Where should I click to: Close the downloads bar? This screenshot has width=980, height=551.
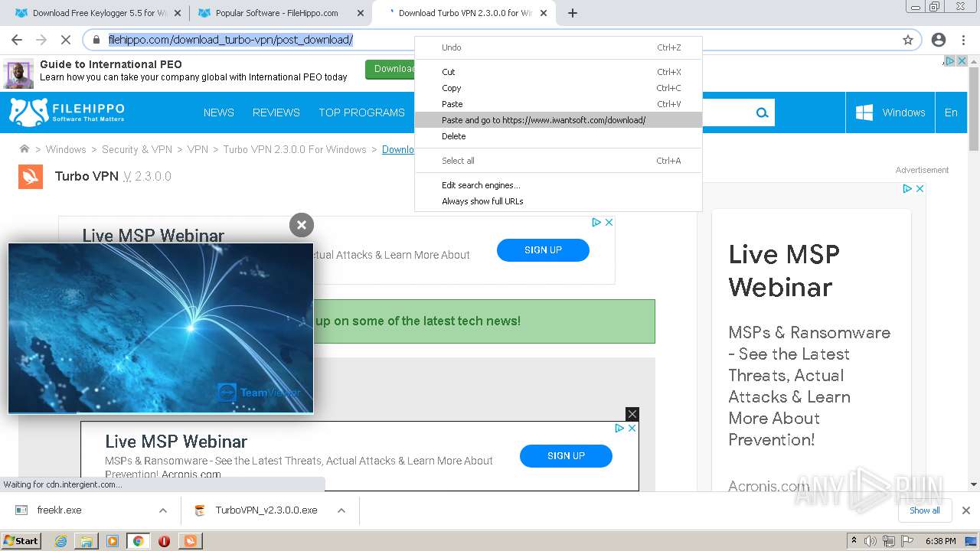click(x=966, y=510)
